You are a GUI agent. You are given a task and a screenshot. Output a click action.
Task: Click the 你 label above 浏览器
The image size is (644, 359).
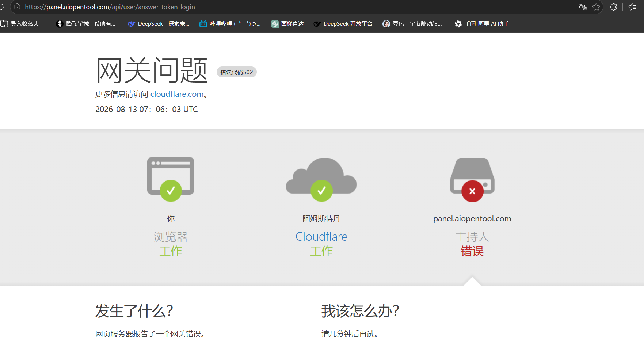coord(171,219)
